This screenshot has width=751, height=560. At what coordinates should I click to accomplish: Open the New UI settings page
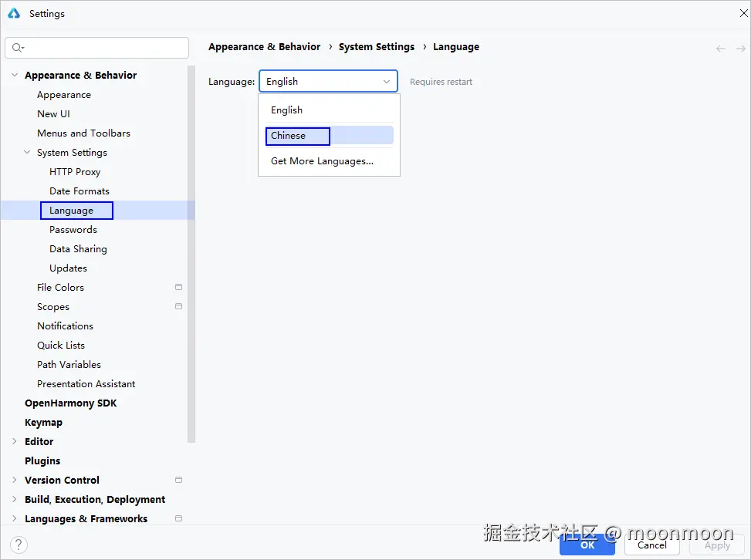tap(53, 114)
